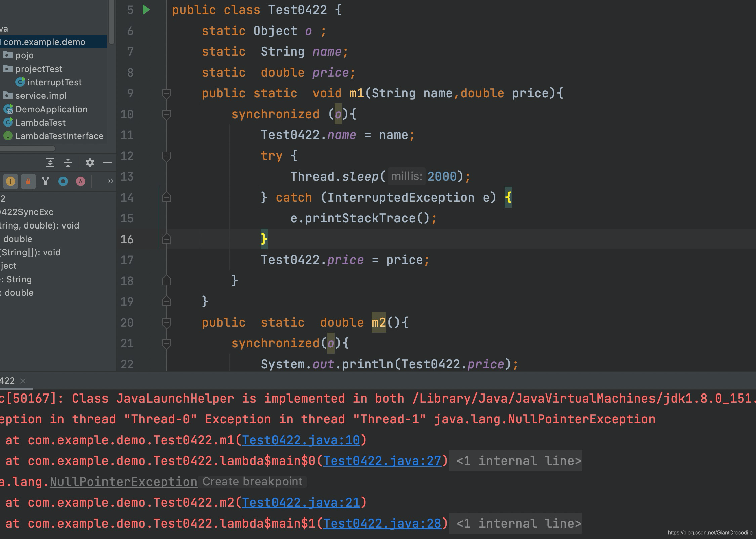Toggle Show Fields filter icon

11,182
